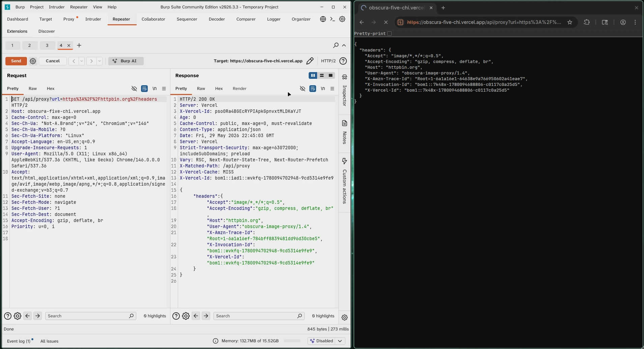Toggle hidden characters eye icon in Request

[134, 89]
